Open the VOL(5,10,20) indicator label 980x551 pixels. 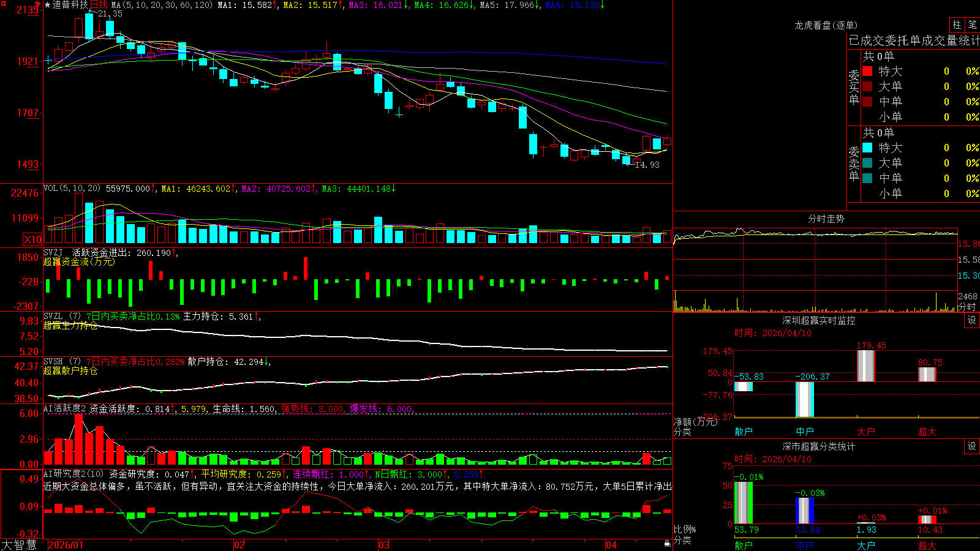tap(72, 189)
